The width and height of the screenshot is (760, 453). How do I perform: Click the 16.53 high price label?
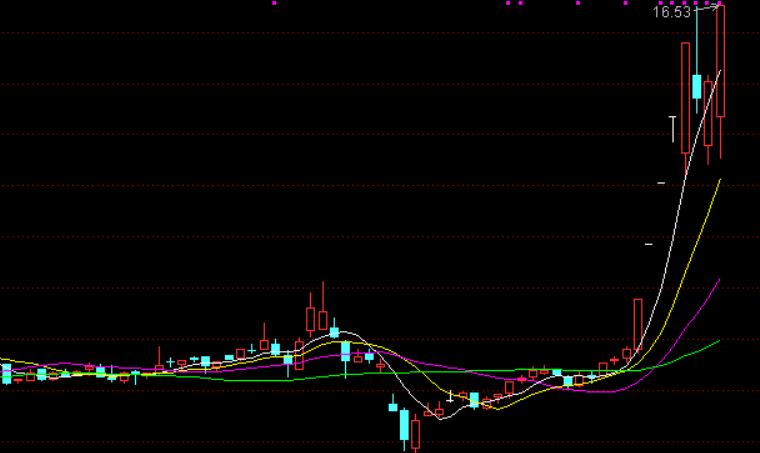click(671, 12)
